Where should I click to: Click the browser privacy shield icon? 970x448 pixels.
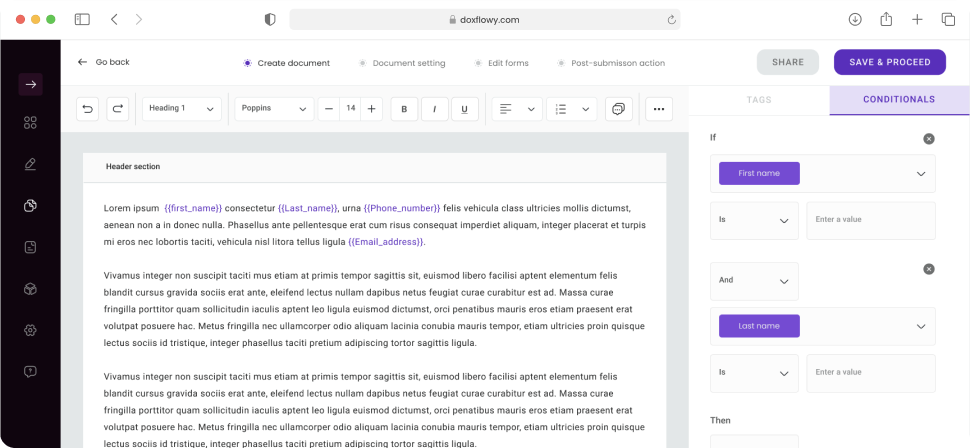click(270, 19)
